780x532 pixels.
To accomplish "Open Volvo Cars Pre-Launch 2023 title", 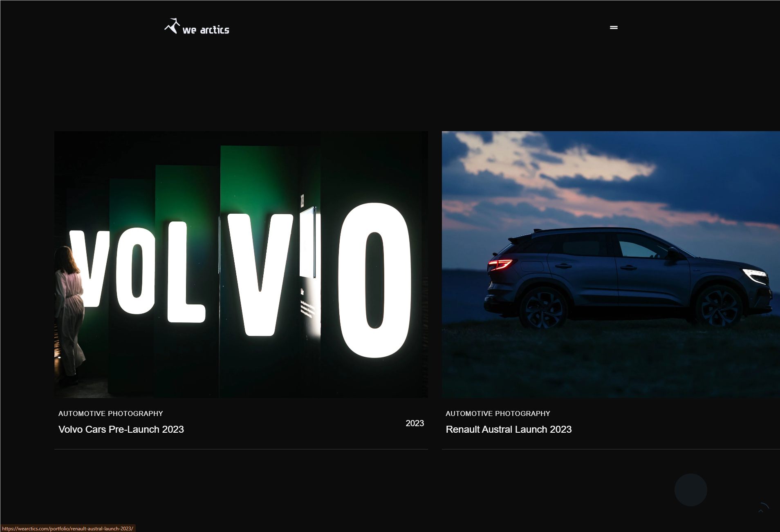I will pos(121,429).
